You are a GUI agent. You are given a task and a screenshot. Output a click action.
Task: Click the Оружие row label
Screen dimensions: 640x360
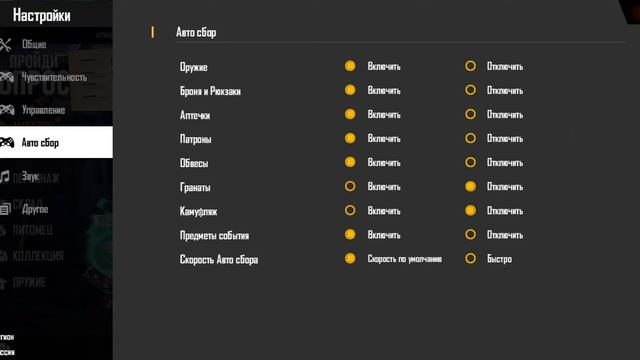pyautogui.click(x=194, y=67)
